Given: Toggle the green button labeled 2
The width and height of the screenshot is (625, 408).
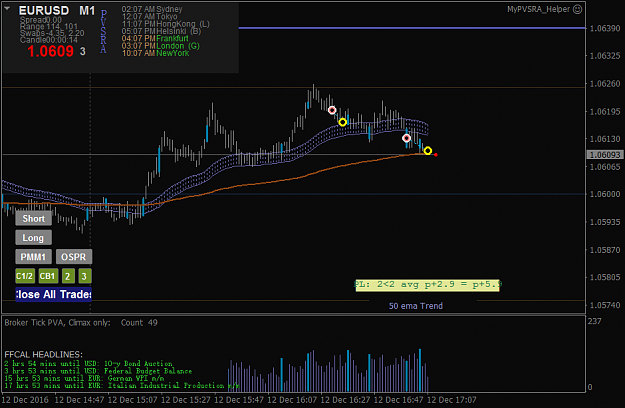Looking at the screenshot, I should pyautogui.click(x=68, y=276).
